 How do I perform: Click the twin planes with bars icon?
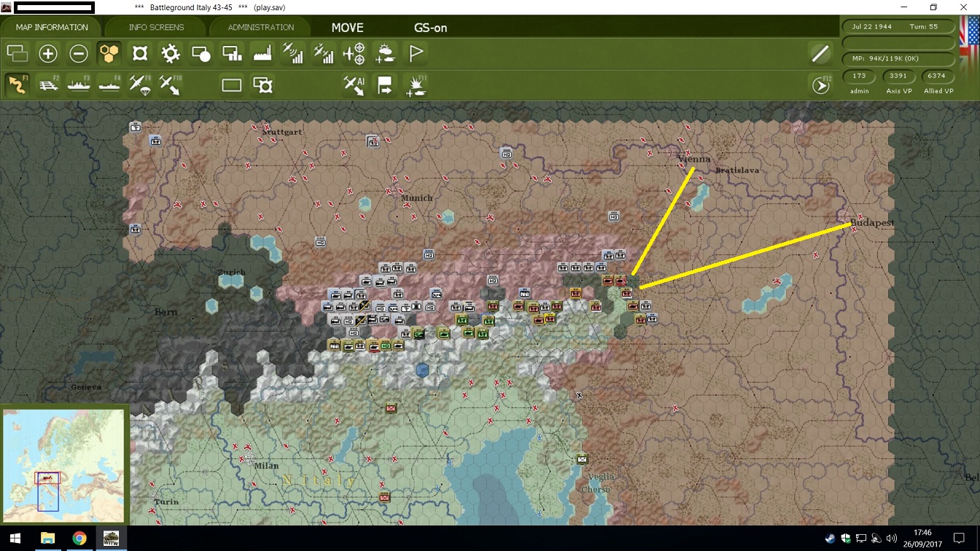point(324,53)
